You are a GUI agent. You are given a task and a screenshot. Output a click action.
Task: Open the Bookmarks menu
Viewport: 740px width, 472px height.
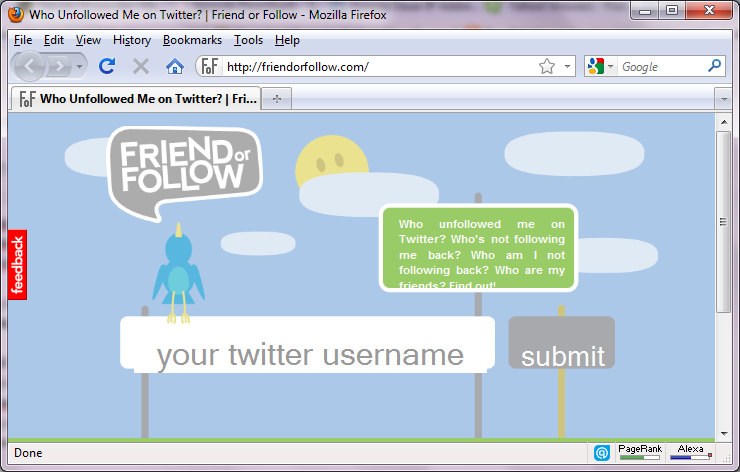point(192,40)
